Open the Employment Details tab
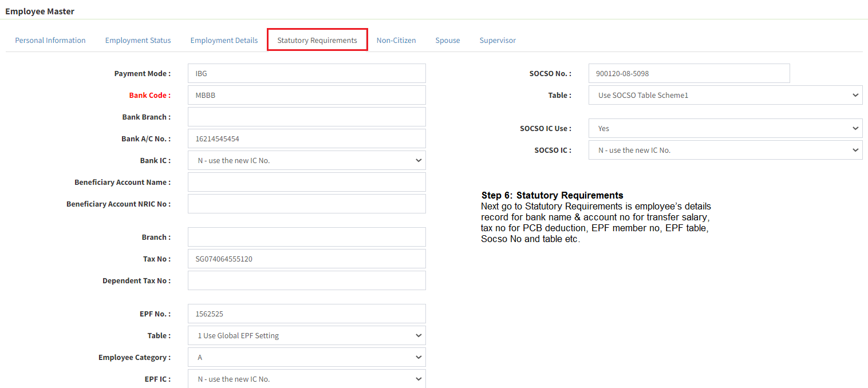This screenshot has width=868, height=388. point(224,40)
